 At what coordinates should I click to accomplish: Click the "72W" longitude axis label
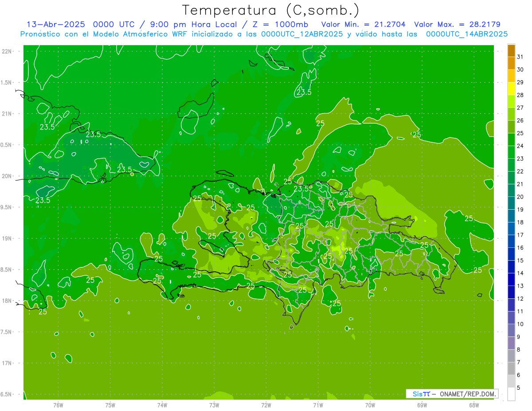[x=266, y=405]
